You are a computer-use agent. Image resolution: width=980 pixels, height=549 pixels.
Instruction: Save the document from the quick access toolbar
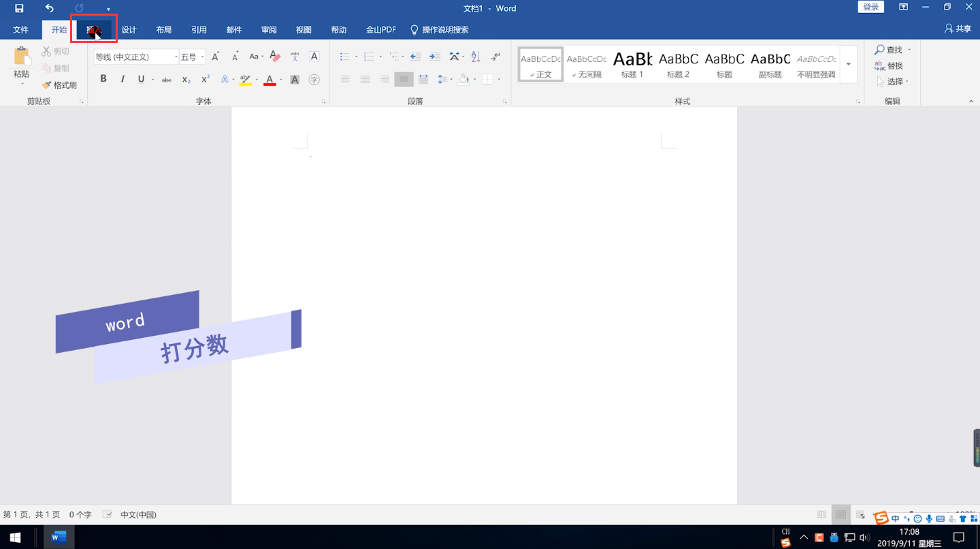(x=19, y=8)
